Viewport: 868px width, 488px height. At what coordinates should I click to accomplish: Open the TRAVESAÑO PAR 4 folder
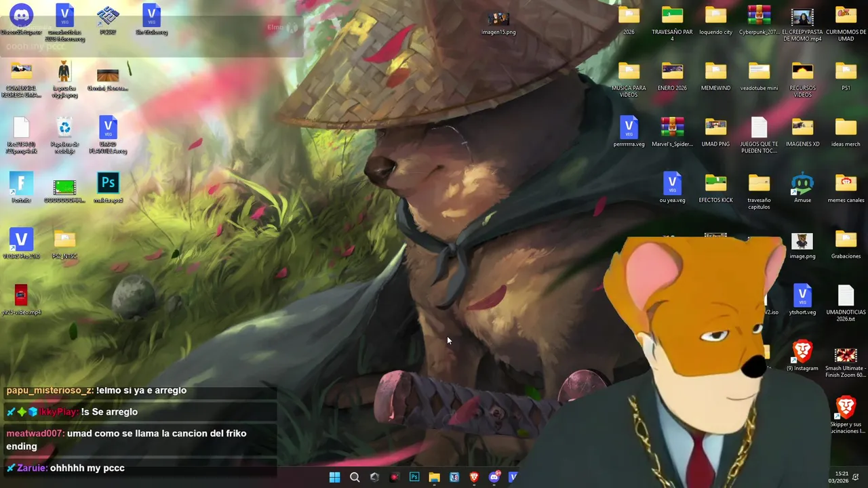point(672,24)
